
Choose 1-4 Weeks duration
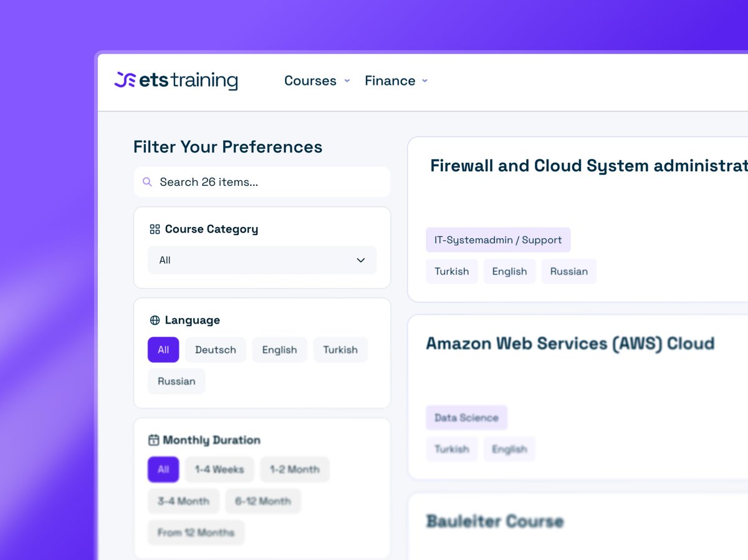pos(219,470)
